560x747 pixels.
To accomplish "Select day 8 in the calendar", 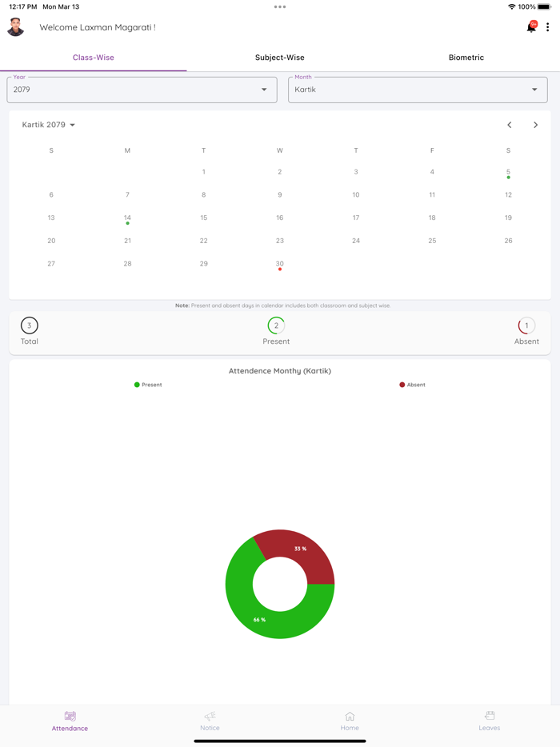I will (x=203, y=195).
